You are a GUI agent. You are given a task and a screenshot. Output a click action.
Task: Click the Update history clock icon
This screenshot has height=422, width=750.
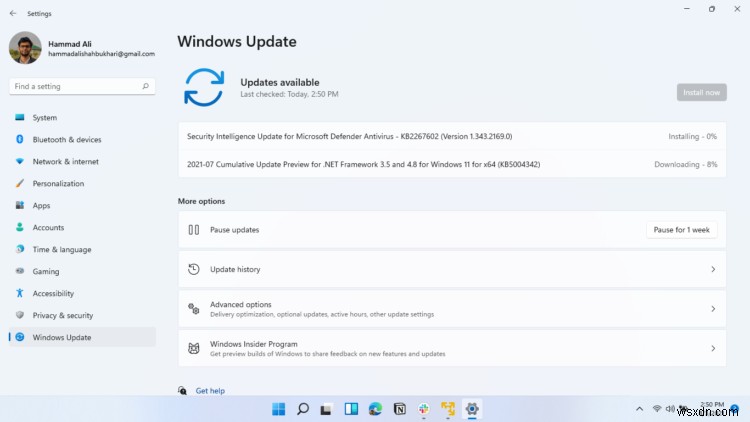tap(194, 269)
